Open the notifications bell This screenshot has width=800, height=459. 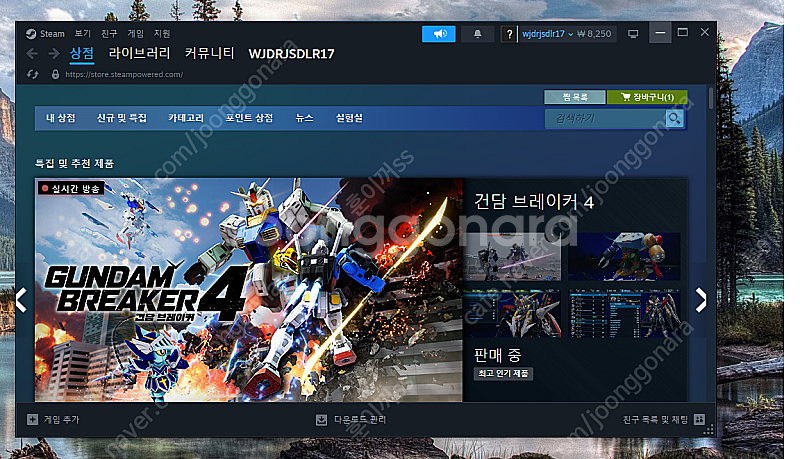(x=478, y=34)
